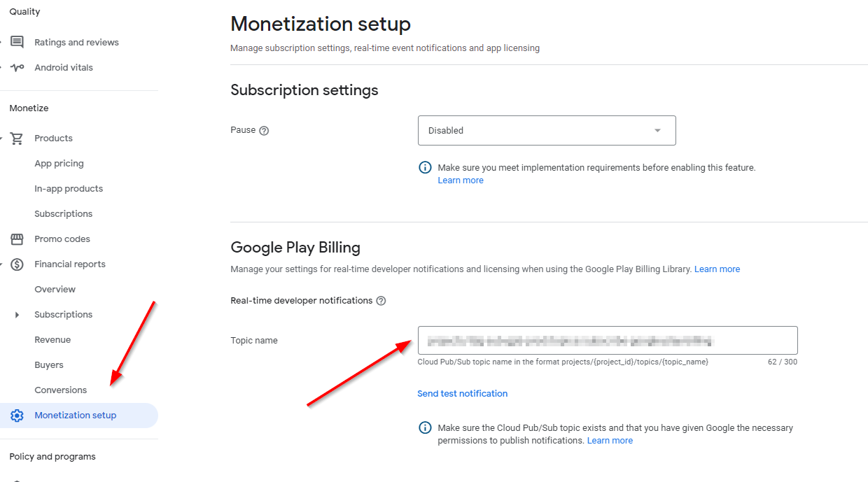Expand the sidebar Subscriptions reports arrow
Screen dimensions: 868x482
point(17,315)
